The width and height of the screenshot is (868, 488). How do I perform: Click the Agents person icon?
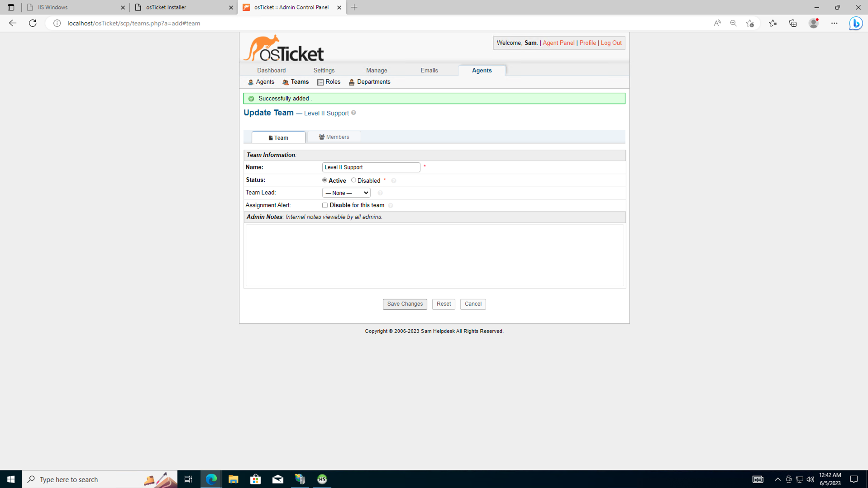[250, 82]
